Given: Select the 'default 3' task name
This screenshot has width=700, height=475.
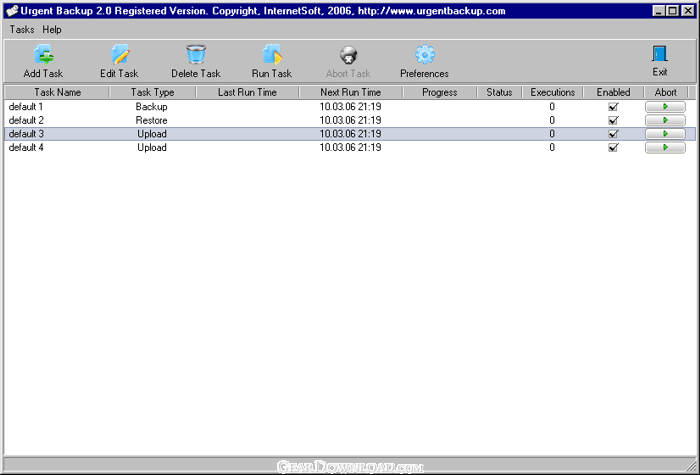Looking at the screenshot, I should pyautogui.click(x=26, y=134).
